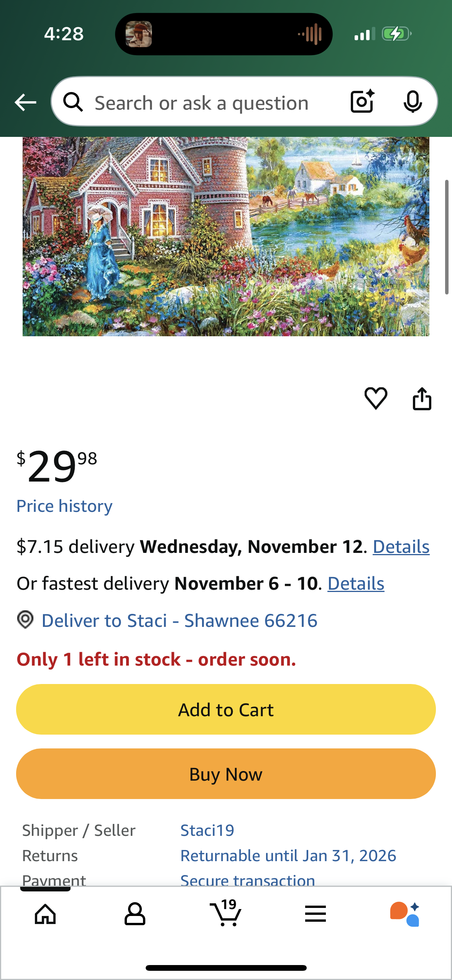The width and height of the screenshot is (452, 980).
Task: Focus the search or ask field
Action: pyautogui.click(x=202, y=103)
